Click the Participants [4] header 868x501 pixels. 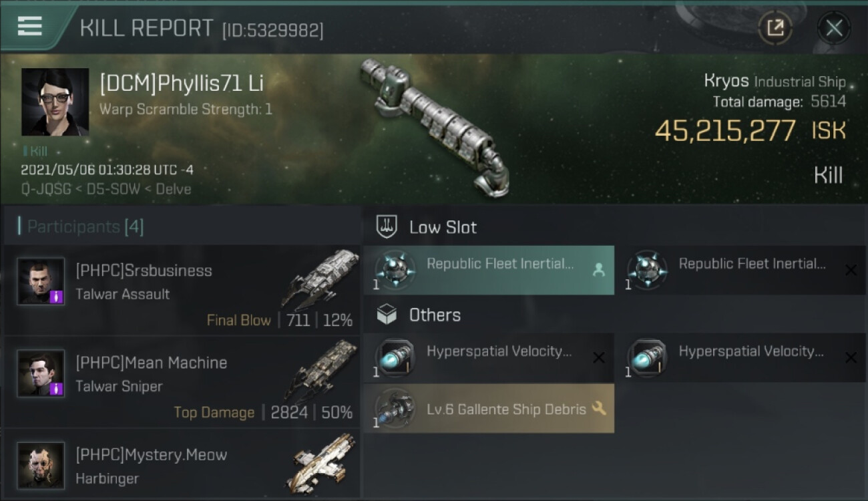[x=85, y=227]
